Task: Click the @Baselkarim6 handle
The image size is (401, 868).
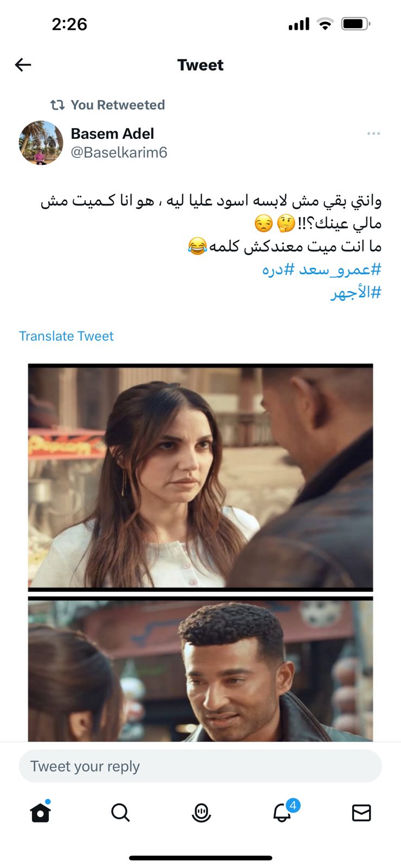Action: (x=119, y=152)
